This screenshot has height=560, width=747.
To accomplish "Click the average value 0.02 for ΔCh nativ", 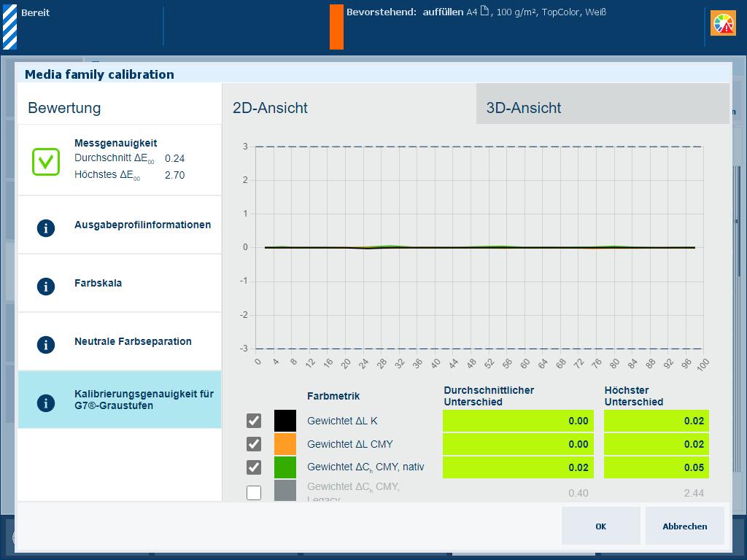I will pyautogui.click(x=519, y=467).
